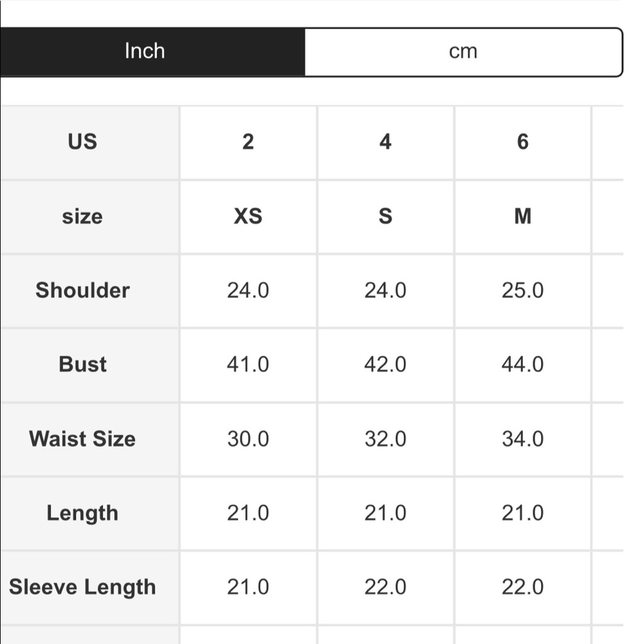This screenshot has width=644, height=644.
Task: Switch to the cm unit tab
Action: pos(463,52)
